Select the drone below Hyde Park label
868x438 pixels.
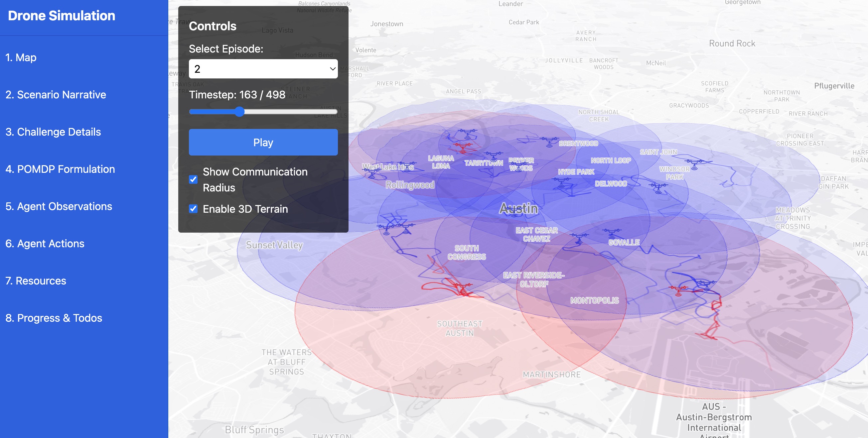(561, 182)
